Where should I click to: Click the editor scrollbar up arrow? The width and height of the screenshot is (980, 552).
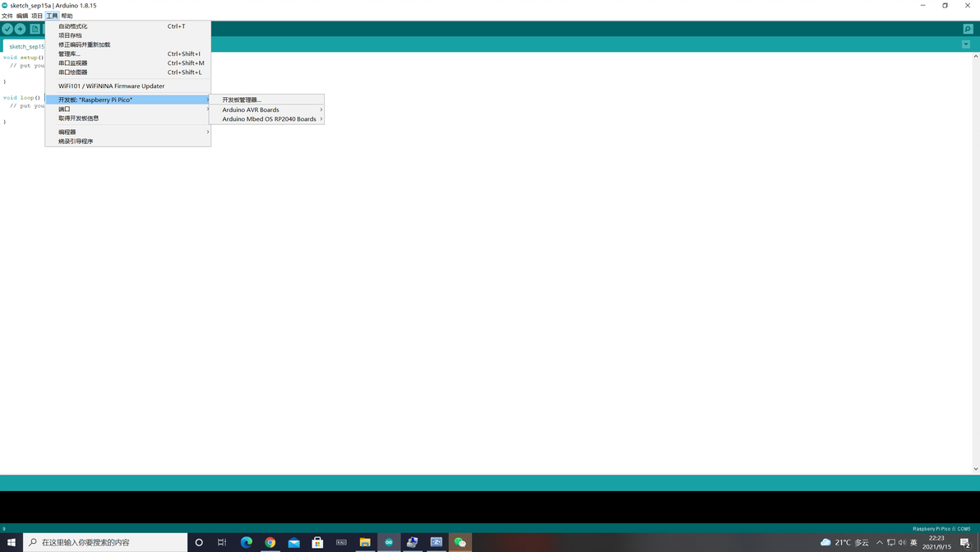click(976, 56)
